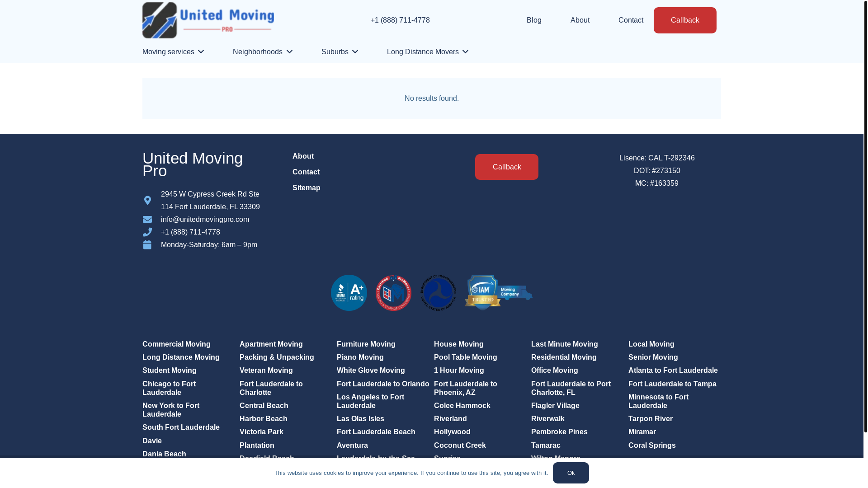Screen dimensions: 868x488
Task: Open Flagler Village neighborhood link
Action: pyautogui.click(x=555, y=406)
